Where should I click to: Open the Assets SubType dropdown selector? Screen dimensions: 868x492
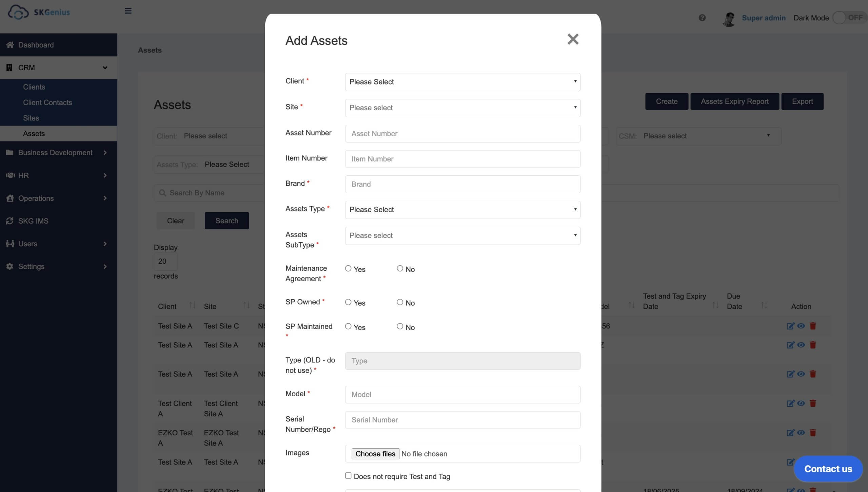click(x=462, y=235)
